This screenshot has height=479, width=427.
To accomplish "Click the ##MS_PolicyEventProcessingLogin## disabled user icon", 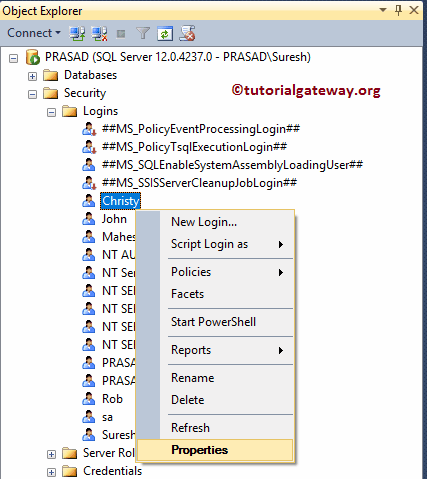I will click(x=89, y=129).
